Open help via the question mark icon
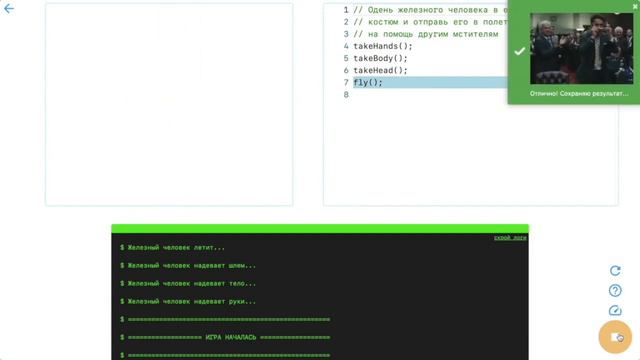The height and width of the screenshot is (360, 640). point(615,291)
